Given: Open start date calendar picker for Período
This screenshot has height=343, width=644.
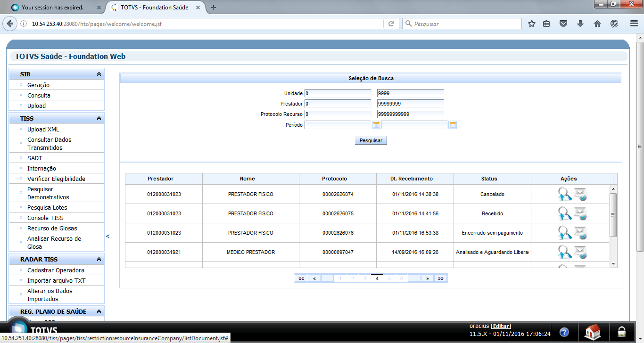Looking at the screenshot, I should tap(376, 125).
